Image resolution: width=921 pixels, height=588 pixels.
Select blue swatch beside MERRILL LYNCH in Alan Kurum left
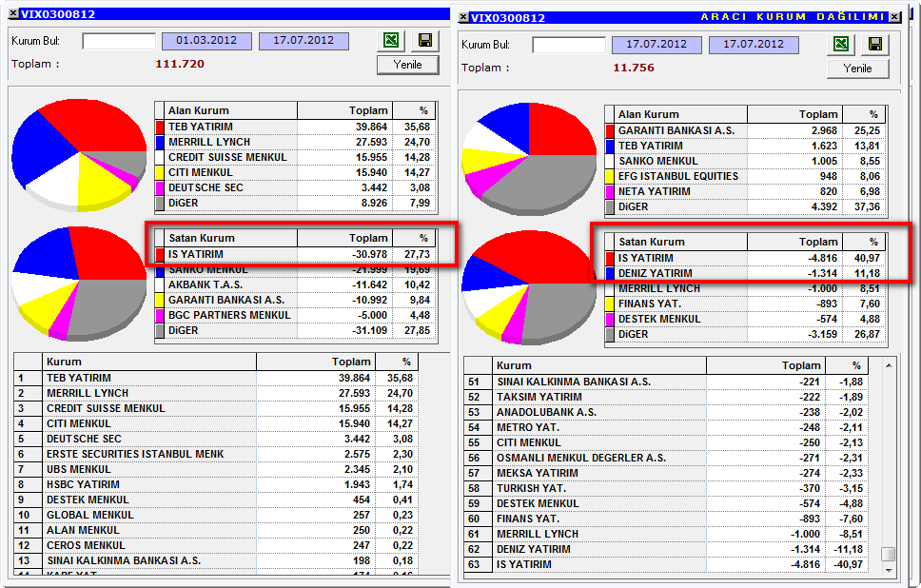tap(159, 142)
